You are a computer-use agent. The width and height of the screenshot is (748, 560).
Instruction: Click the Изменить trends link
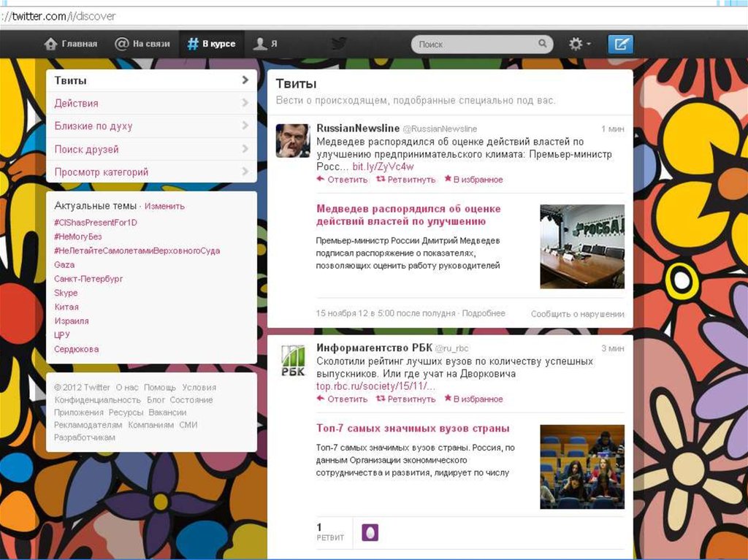[164, 207]
